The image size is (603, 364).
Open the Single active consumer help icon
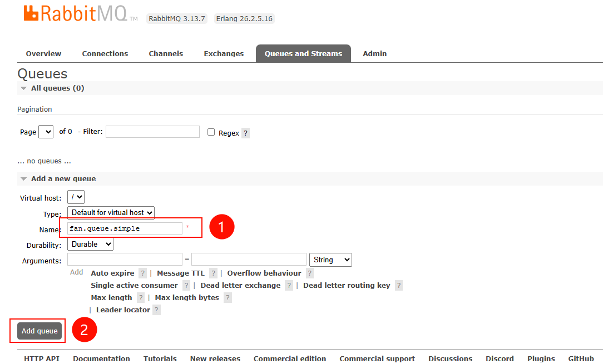coord(186,286)
